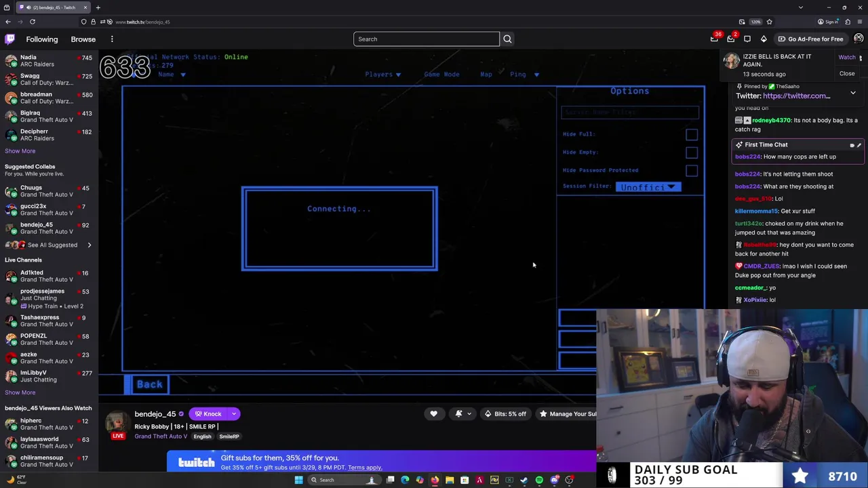Click the Twitch search input field
Viewport: 868px width, 488px height.
(426, 39)
